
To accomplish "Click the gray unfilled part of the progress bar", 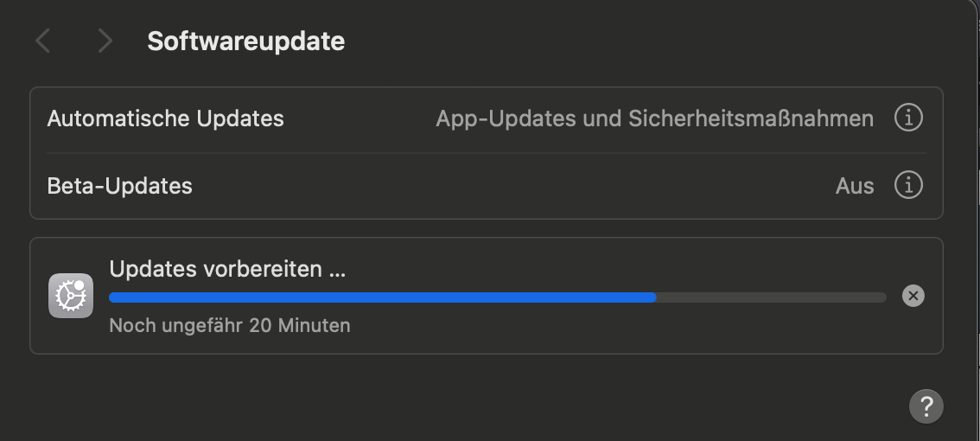I will click(769, 297).
